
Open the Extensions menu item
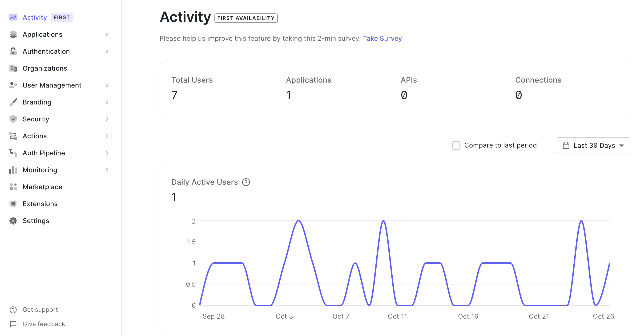pyautogui.click(x=40, y=204)
